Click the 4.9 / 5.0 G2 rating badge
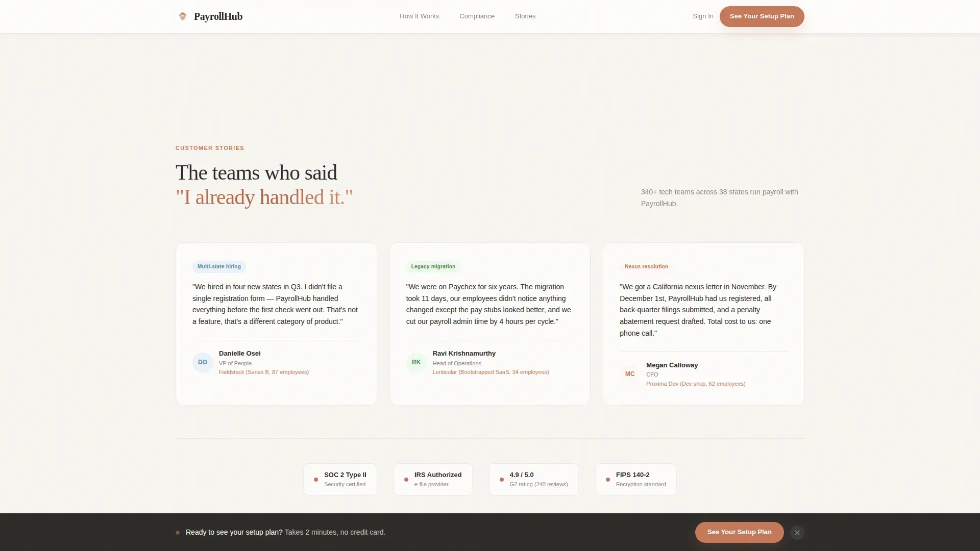 [x=534, y=480]
